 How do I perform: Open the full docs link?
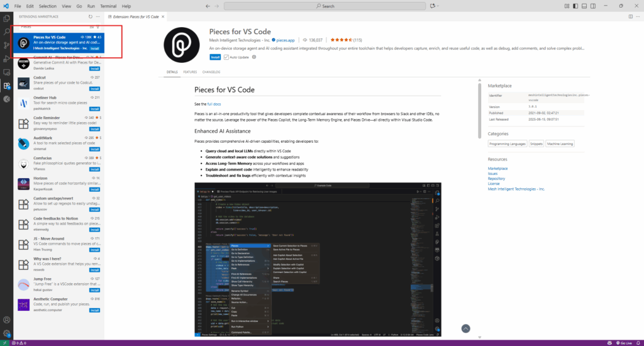[x=214, y=103]
